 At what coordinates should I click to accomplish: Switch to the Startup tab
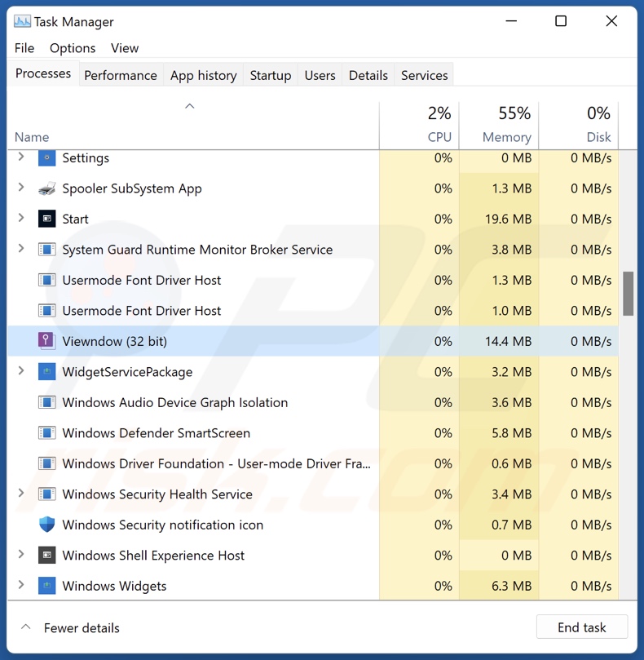pyautogui.click(x=271, y=75)
